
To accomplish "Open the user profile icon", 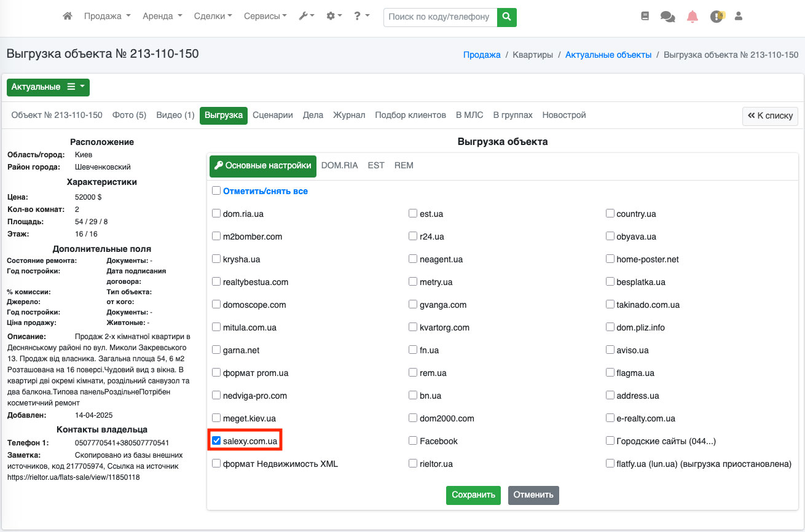I will tap(739, 17).
